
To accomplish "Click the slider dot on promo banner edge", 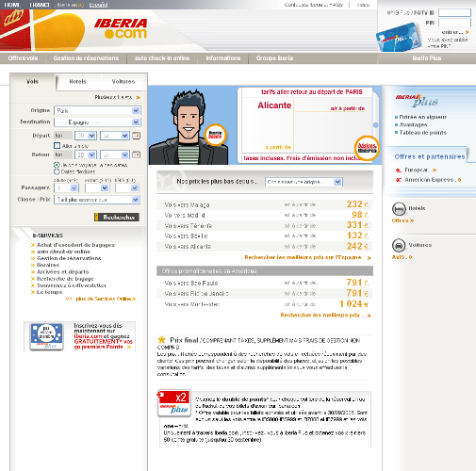I will pyautogui.click(x=375, y=125).
